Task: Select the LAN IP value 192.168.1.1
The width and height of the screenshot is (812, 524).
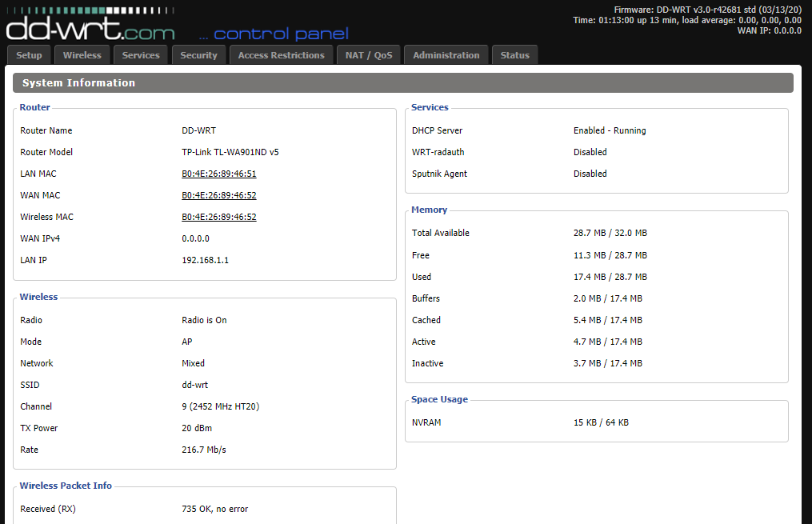Action: [x=205, y=260]
